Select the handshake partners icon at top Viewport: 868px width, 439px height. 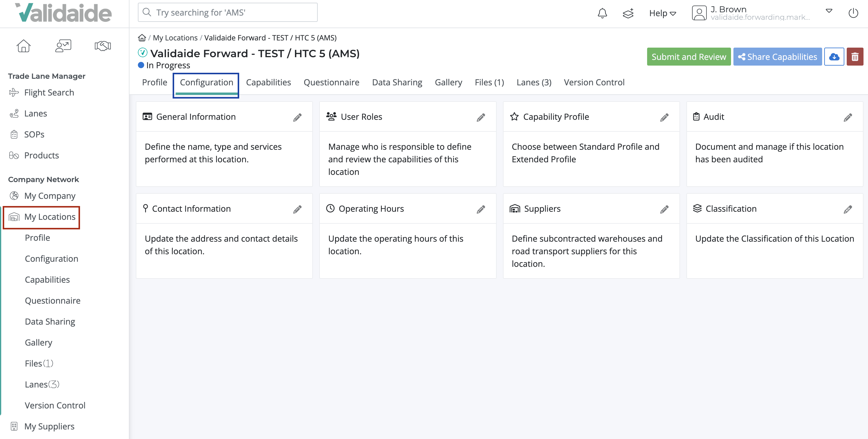(102, 46)
